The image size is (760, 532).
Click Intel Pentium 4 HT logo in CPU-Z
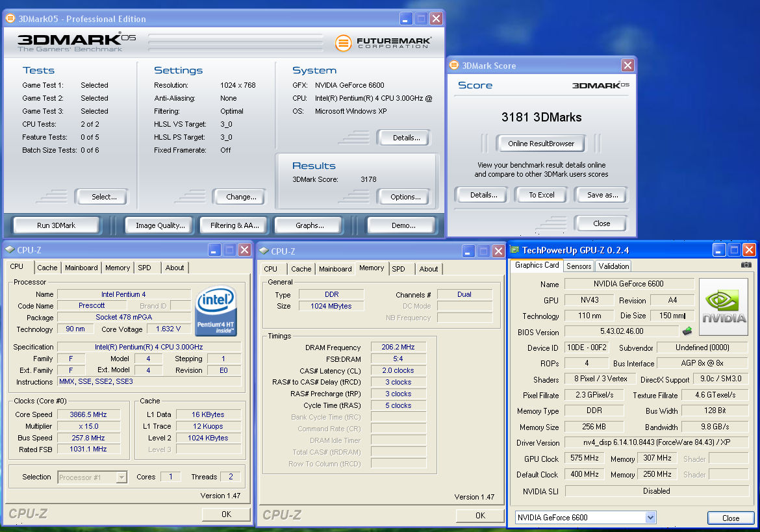(x=216, y=310)
